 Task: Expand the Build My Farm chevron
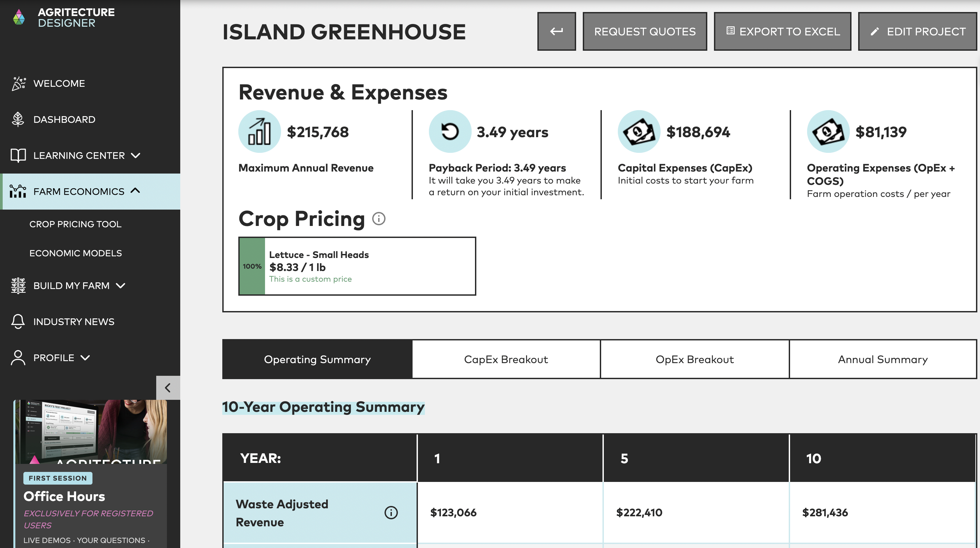(120, 286)
